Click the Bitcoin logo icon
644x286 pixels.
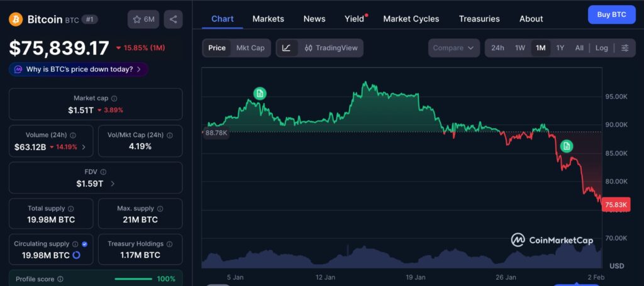(16, 19)
